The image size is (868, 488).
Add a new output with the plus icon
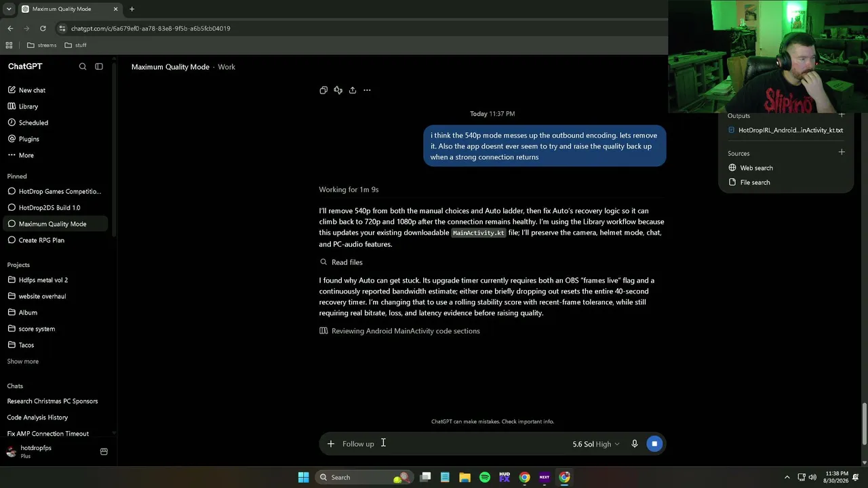point(842,115)
